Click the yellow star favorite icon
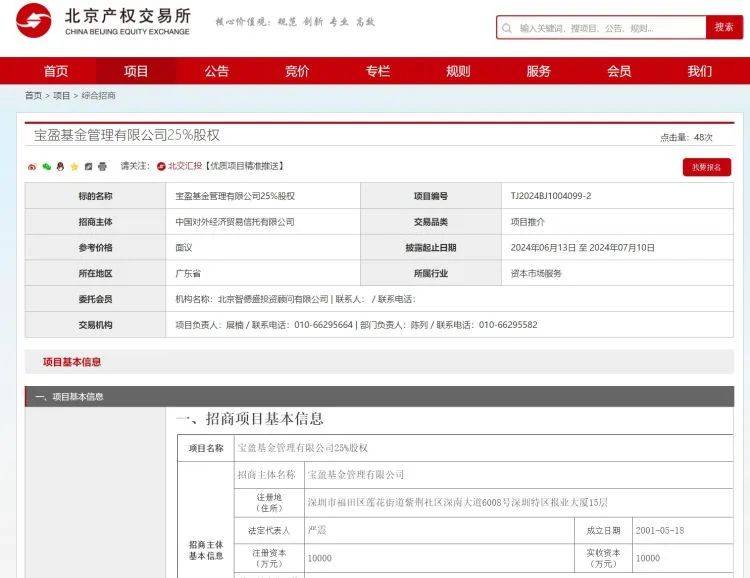 point(74,167)
